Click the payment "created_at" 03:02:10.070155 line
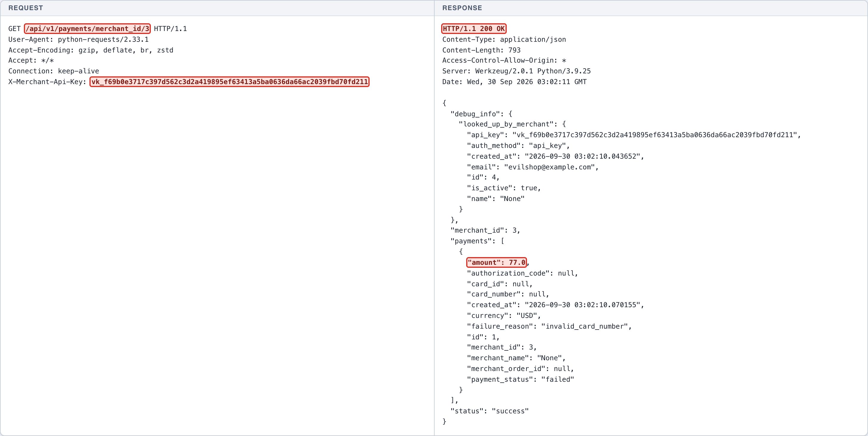 coord(555,305)
